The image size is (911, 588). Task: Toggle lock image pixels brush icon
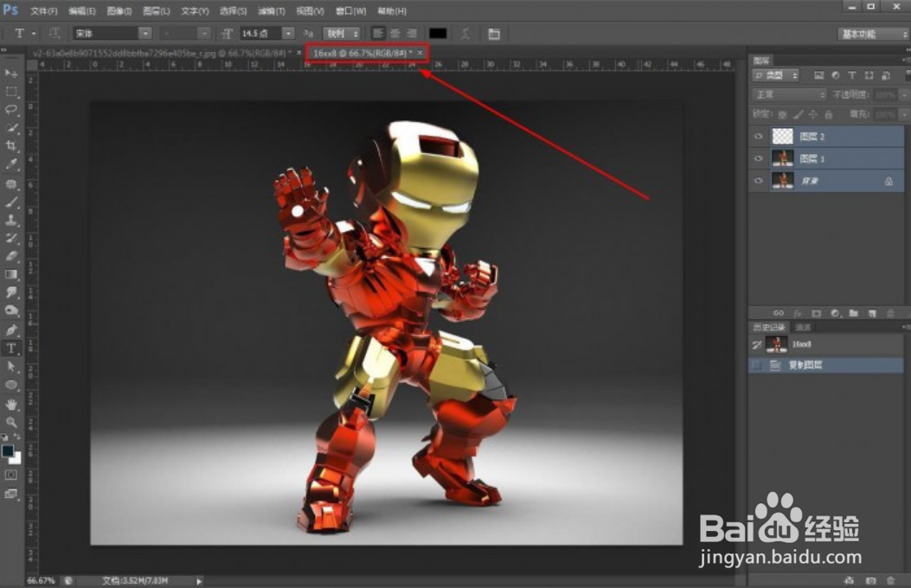pyautogui.click(x=798, y=114)
